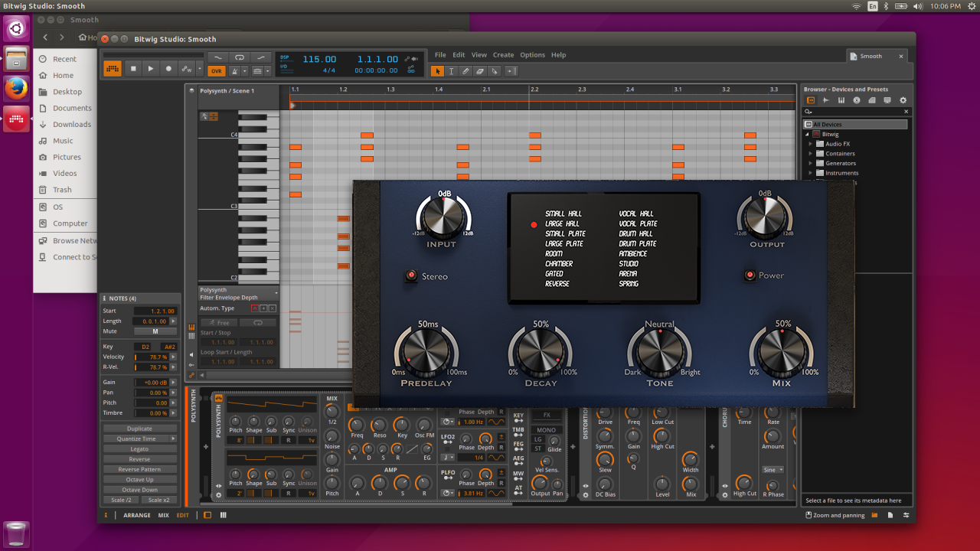Open the Create menu
980x551 pixels.
coord(503,55)
